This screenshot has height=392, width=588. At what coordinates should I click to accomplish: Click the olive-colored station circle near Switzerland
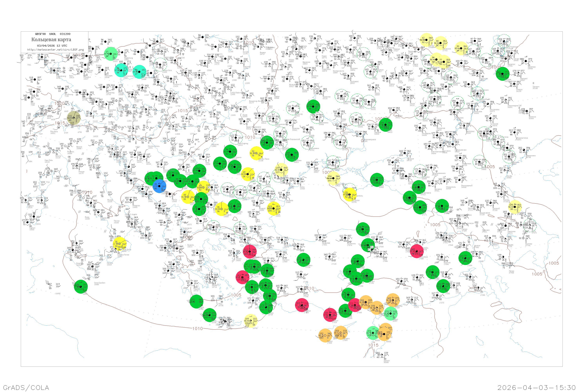point(74,118)
